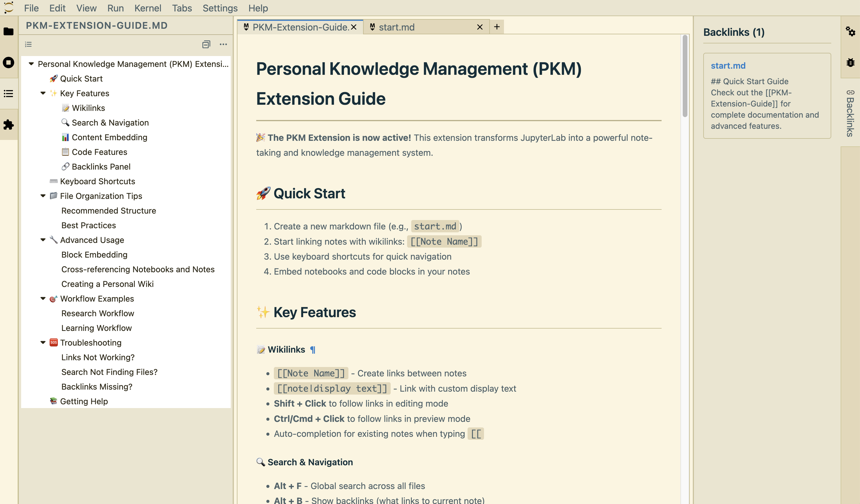The image size is (860, 504).
Task: Click the document vertical scrollbar thumb
Action: coord(684,76)
